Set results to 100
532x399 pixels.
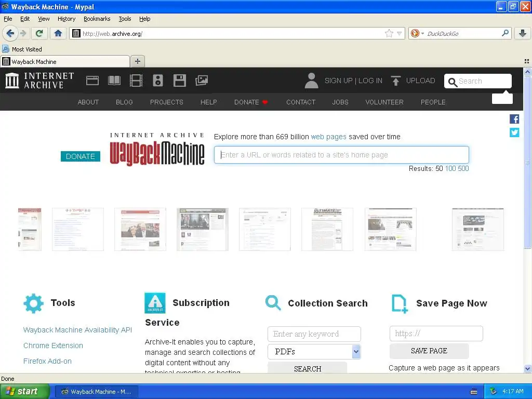pos(450,169)
